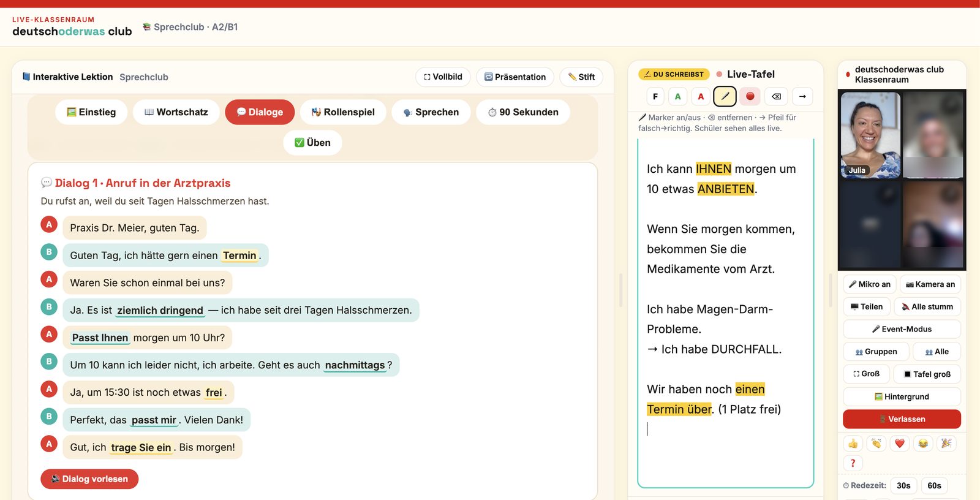The width and height of the screenshot is (980, 500).
Task: Open the Sprechen tab
Action: (431, 112)
